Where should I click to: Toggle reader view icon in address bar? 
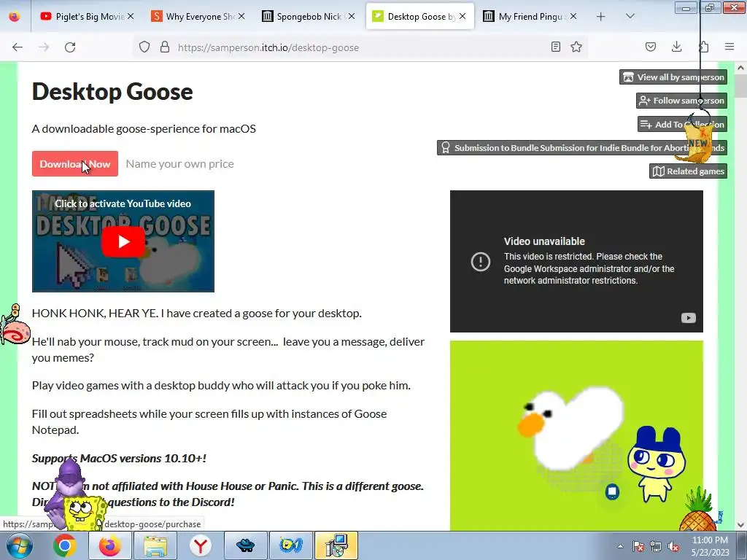pos(555,47)
